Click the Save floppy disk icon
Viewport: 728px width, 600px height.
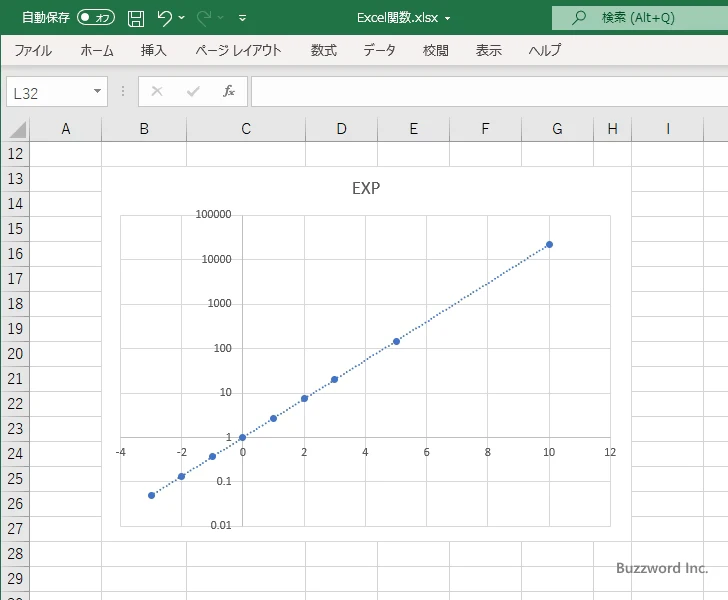click(136, 18)
